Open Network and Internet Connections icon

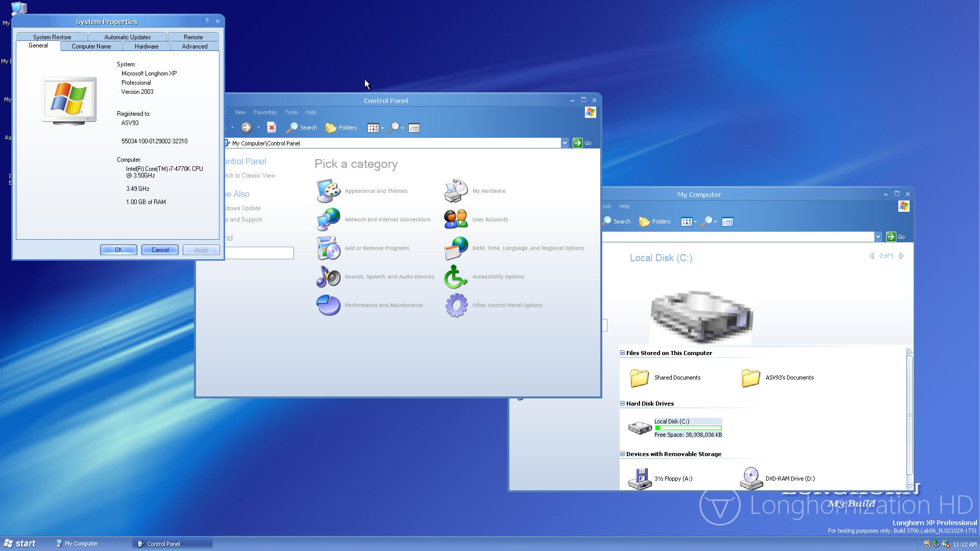pyautogui.click(x=328, y=220)
